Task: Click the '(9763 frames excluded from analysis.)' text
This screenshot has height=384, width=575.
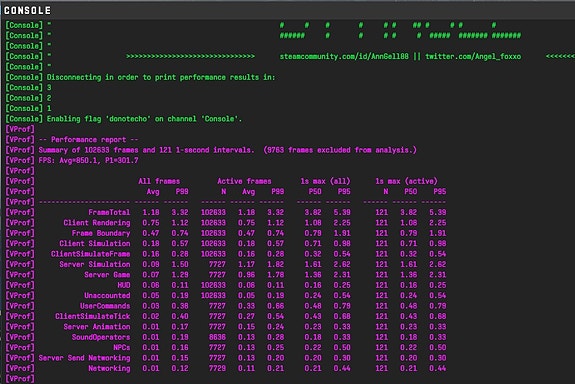Action: point(340,150)
